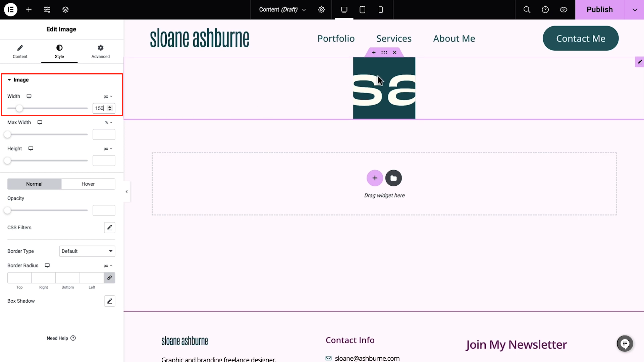Image resolution: width=644 pixels, height=362 pixels.
Task: Edit CSS Filters pencil icon
Action: pyautogui.click(x=109, y=228)
